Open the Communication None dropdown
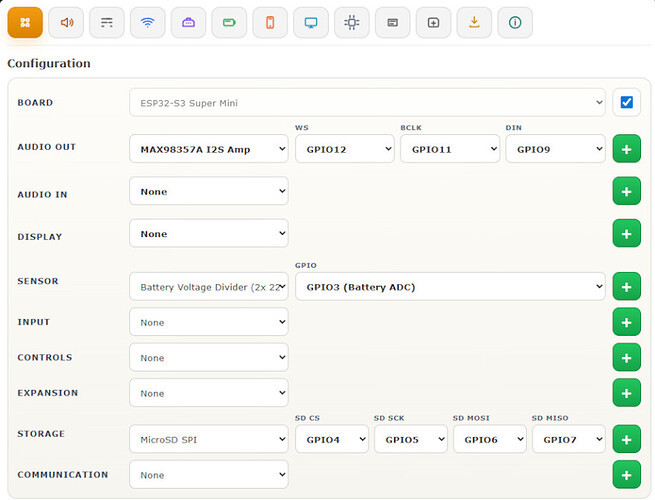655x500 pixels. click(x=209, y=475)
